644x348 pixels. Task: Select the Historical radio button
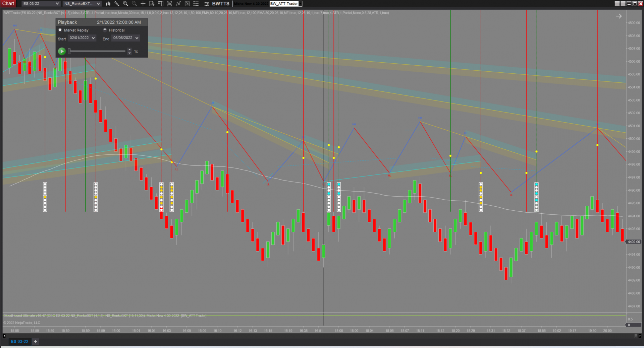(x=105, y=30)
